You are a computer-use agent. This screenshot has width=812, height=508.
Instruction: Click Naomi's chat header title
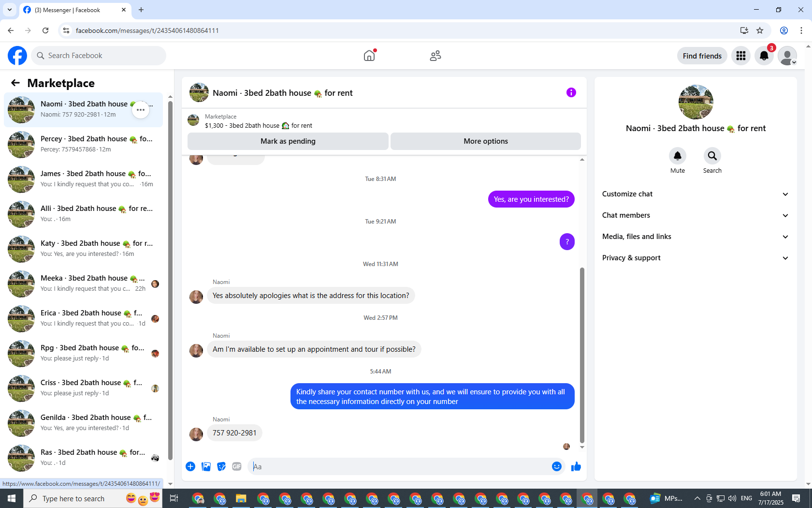pos(283,93)
